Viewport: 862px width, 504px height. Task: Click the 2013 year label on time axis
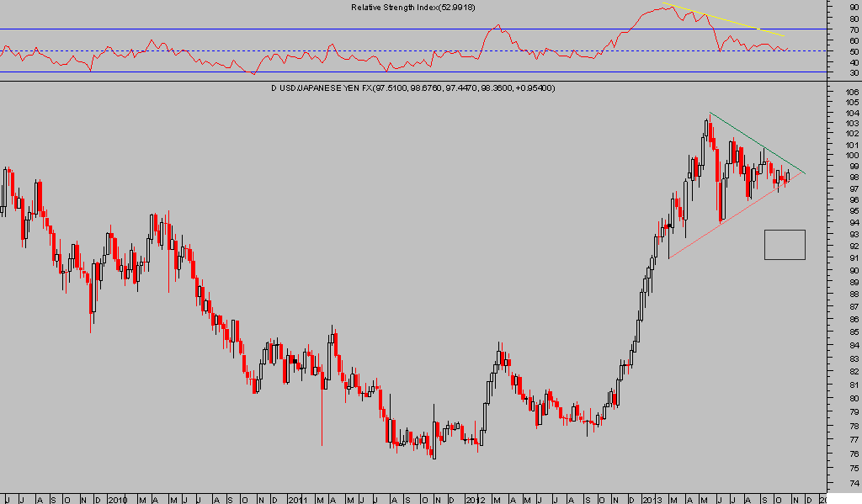click(x=651, y=498)
